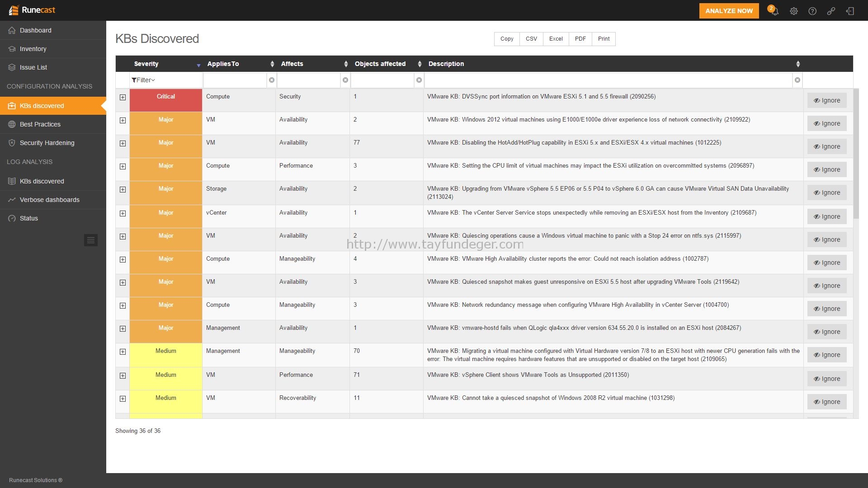
Task: Sort by Objects affected column arrows
Action: [x=420, y=64]
